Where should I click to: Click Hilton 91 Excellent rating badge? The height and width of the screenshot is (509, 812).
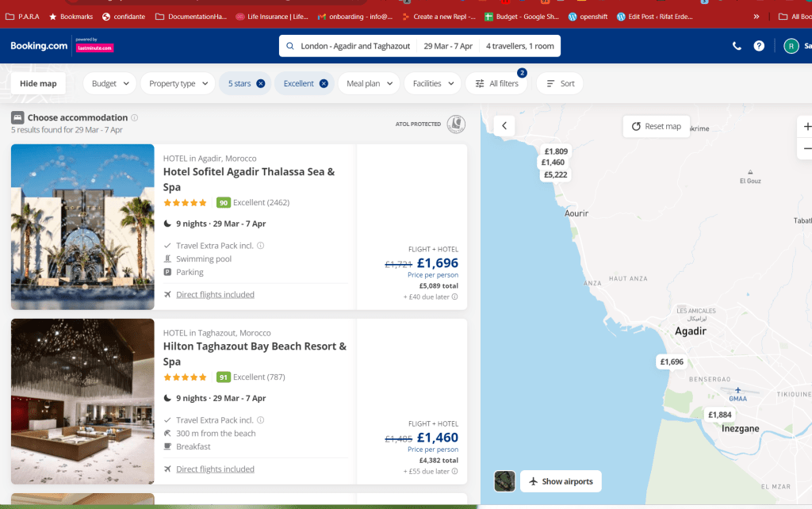tap(223, 377)
